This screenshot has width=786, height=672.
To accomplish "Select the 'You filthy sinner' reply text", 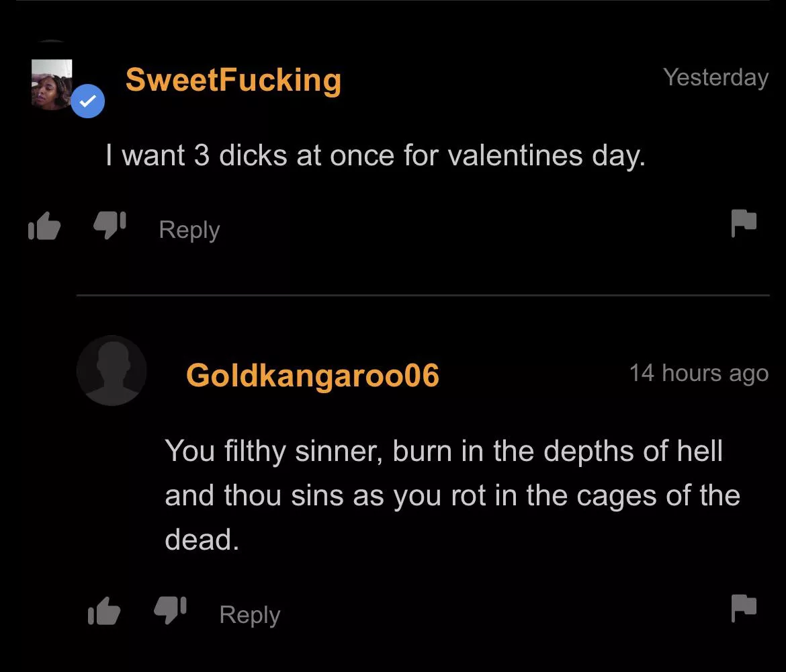I will (443, 450).
